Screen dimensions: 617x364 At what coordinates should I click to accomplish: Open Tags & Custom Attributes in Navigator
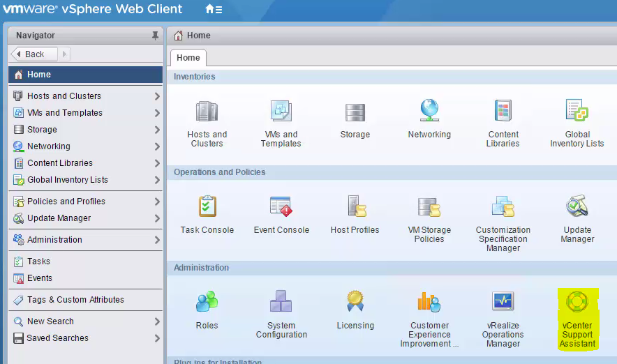point(85,300)
